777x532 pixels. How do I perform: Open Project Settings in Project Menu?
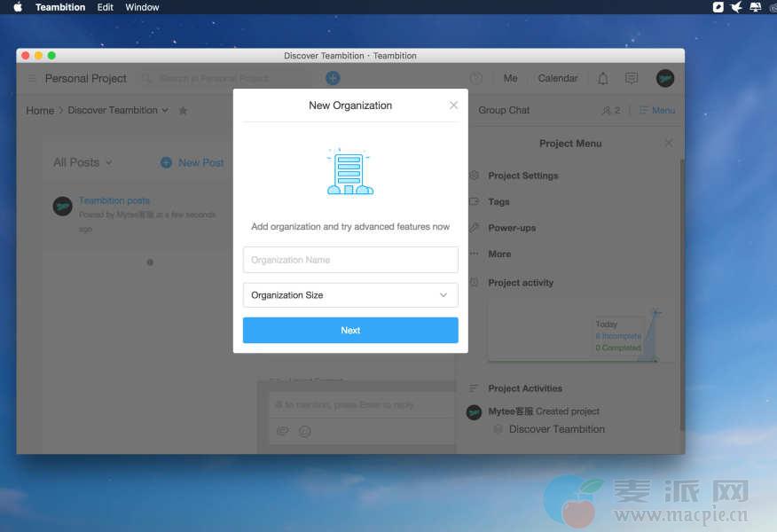click(522, 176)
